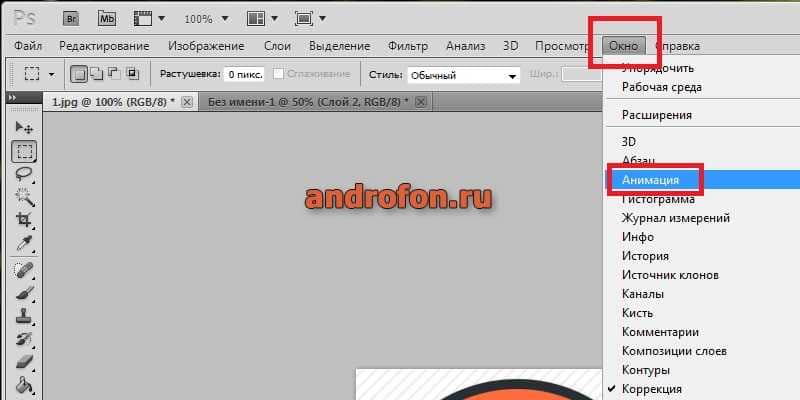
Task: Select the Spot Healing Brush tool
Action: point(24,270)
